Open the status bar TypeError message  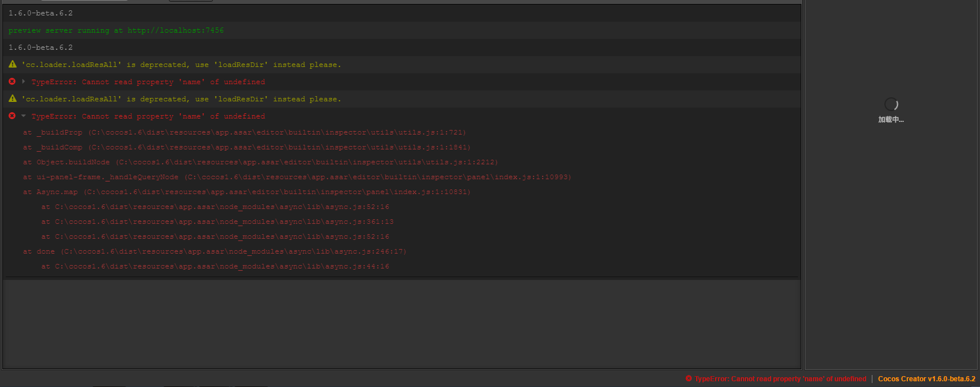click(780, 379)
